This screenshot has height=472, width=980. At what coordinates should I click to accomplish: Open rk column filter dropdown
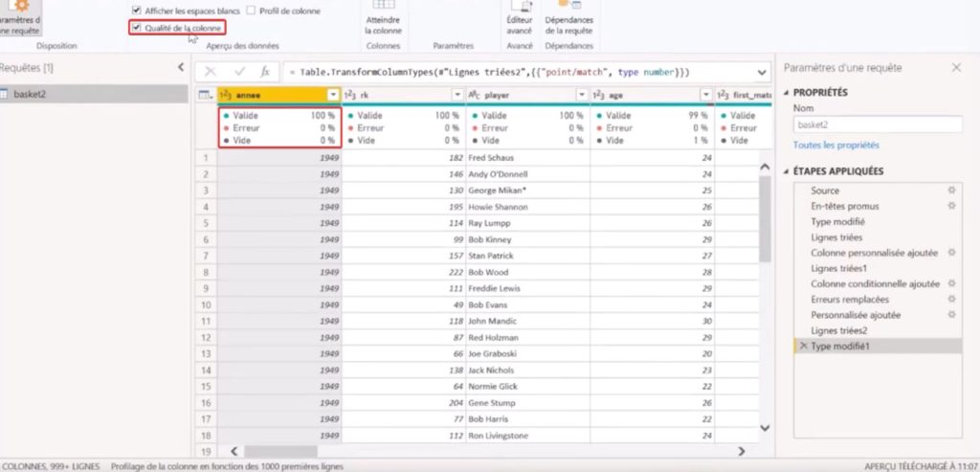457,95
